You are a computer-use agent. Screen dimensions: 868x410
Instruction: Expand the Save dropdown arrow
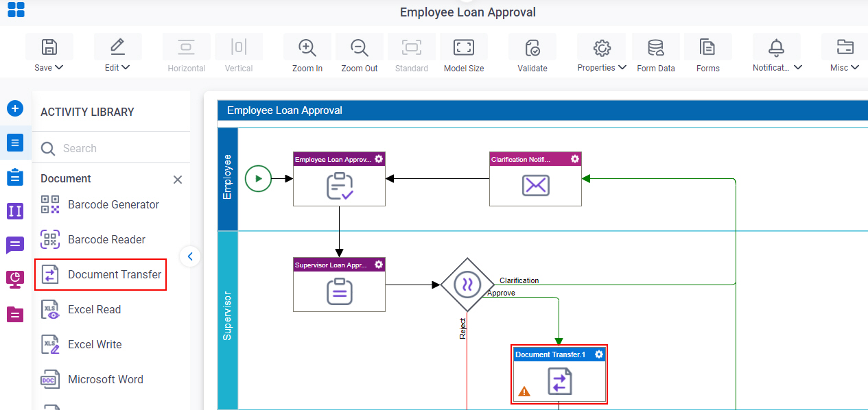tap(59, 67)
